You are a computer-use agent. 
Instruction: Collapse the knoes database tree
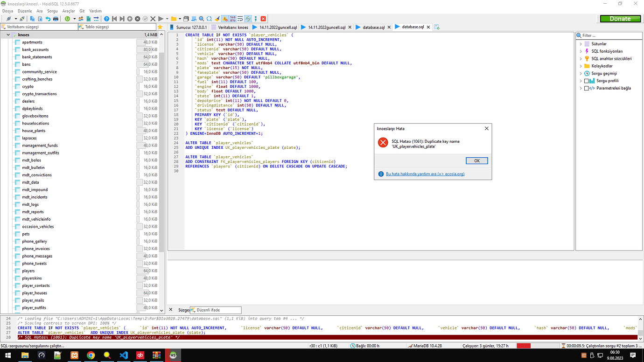(8, 35)
